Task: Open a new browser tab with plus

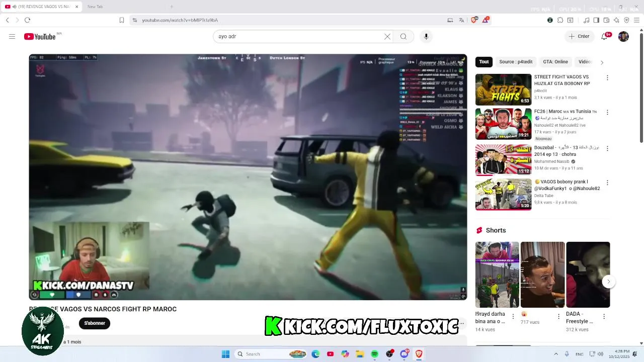Action: (x=172, y=7)
